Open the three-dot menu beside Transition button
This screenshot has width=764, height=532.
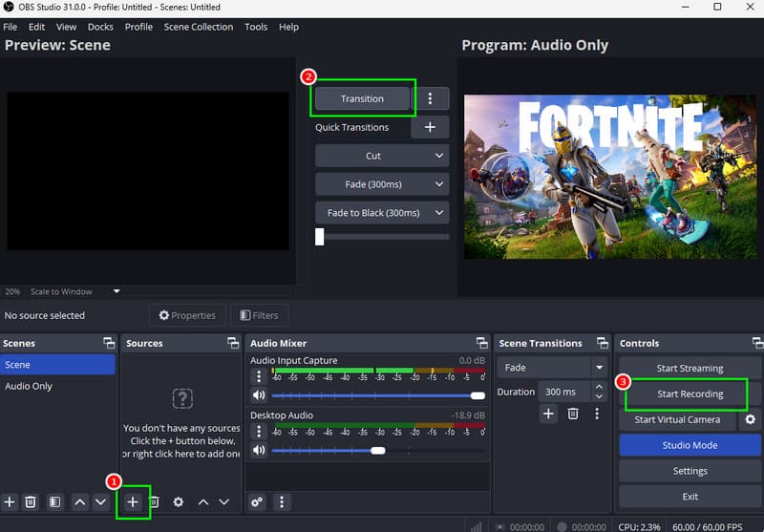[430, 98]
